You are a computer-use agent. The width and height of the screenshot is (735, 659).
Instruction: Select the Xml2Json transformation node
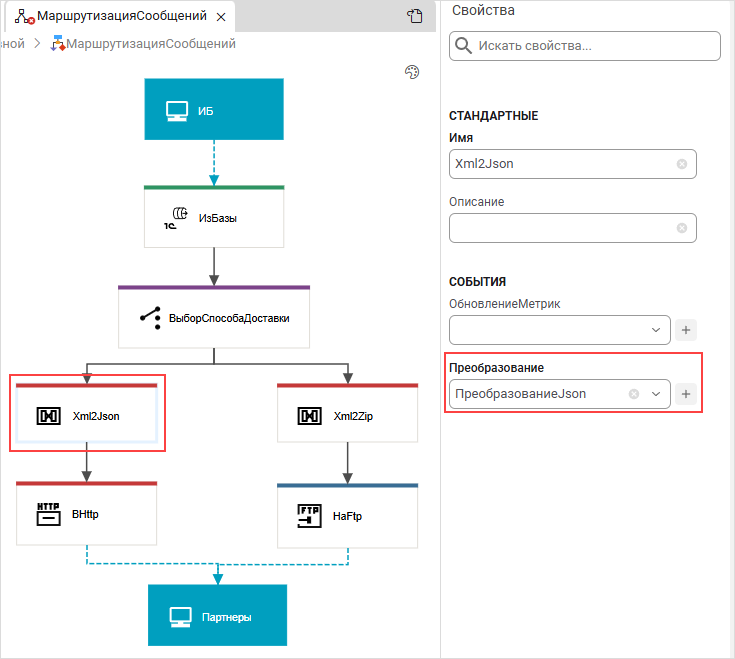(86, 415)
